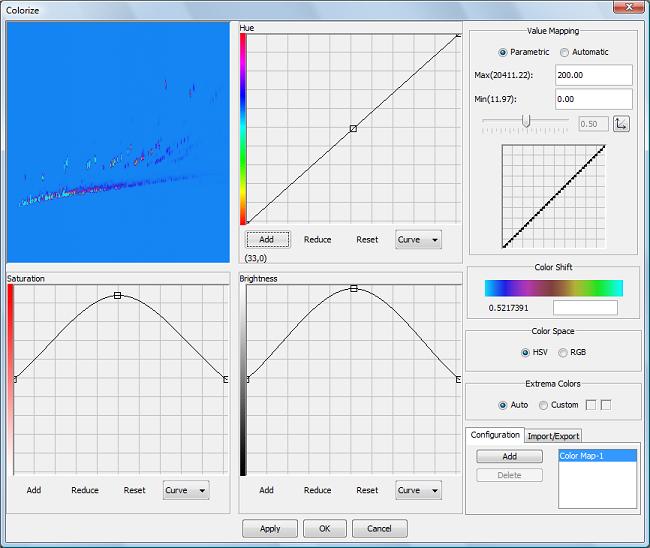The image size is (650, 548).
Task: Open the Brightness Curve dropdown
Action: 418,490
